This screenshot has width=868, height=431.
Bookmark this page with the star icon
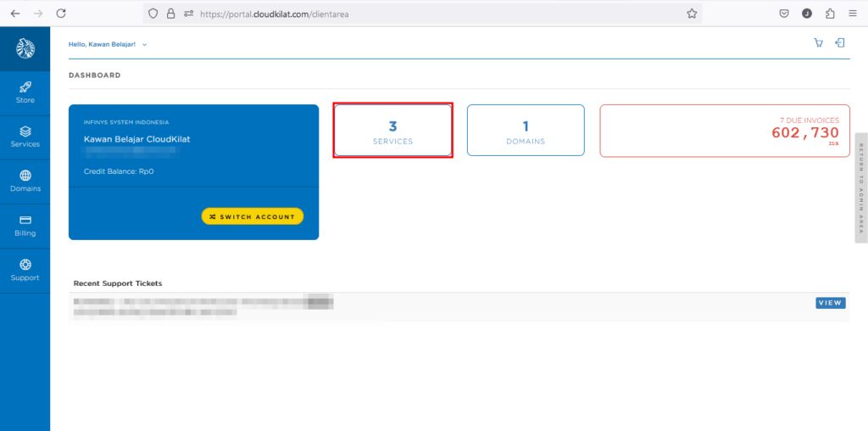[x=692, y=14]
